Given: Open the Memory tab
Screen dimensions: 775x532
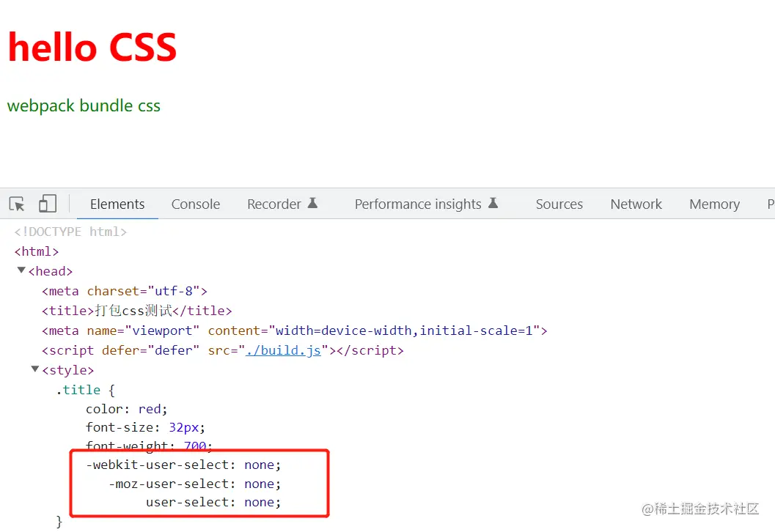Looking at the screenshot, I should (x=714, y=204).
